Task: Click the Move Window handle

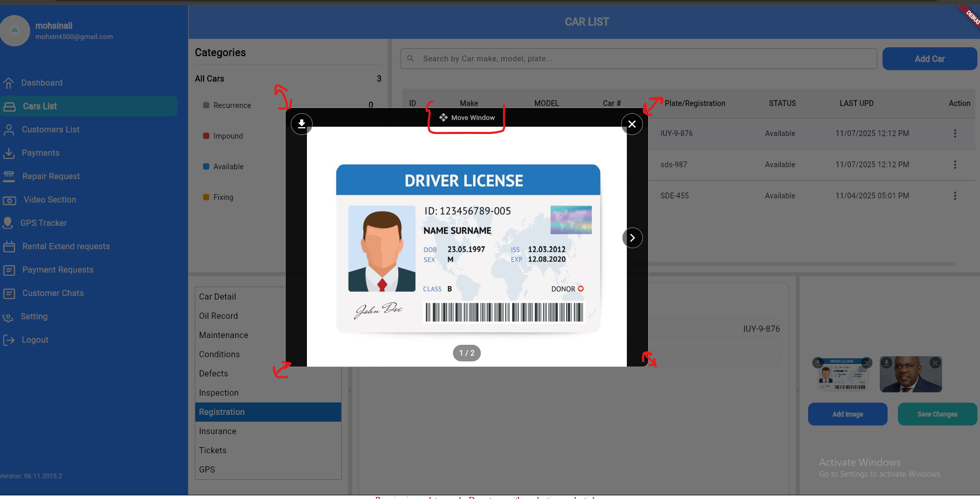Action: [x=467, y=118]
